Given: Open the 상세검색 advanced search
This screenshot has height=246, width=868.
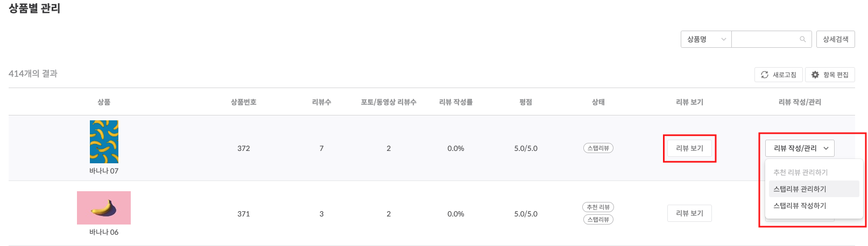Looking at the screenshot, I should [x=835, y=39].
